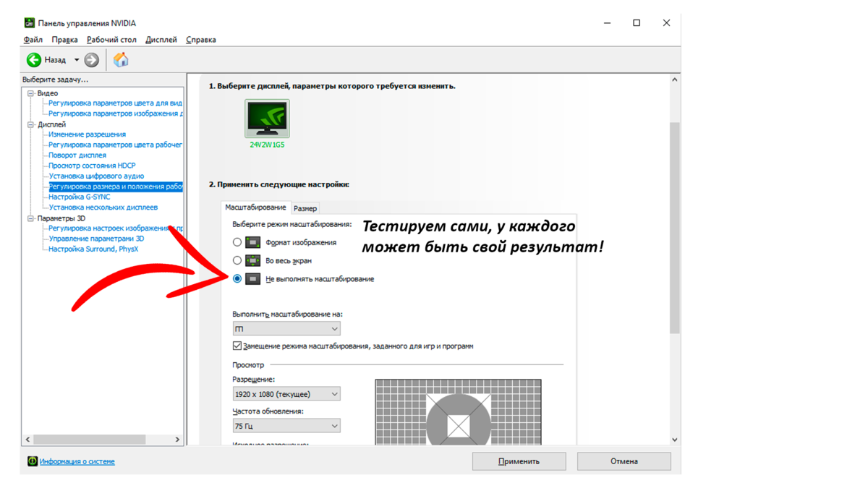
Task: Click the main panel vertical scrollbar
Action: click(674, 228)
